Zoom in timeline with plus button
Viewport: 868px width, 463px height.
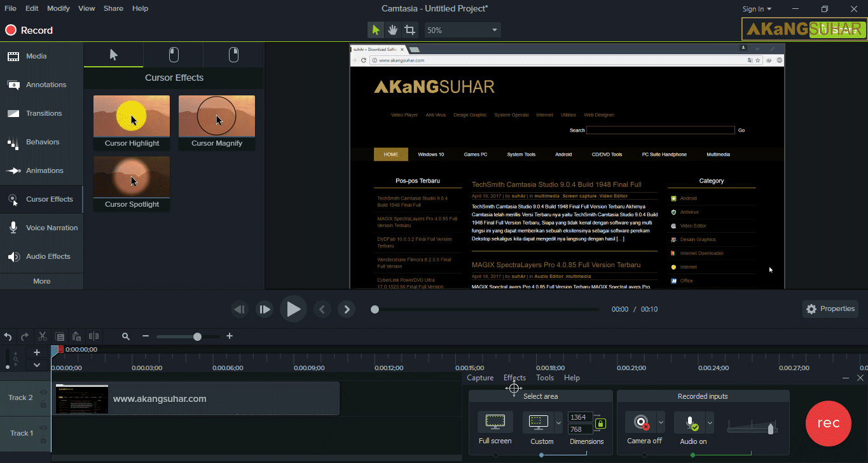tap(230, 336)
